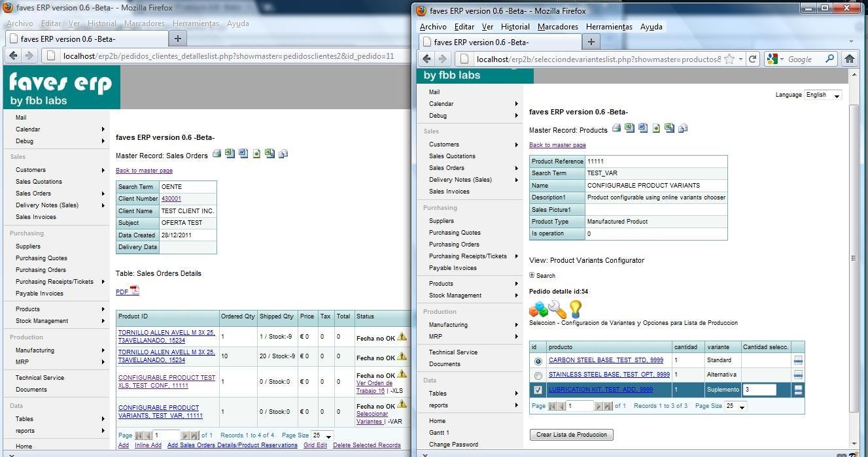Screen dimensions: 868x457
Task: Click the email/send icon in Products toolbar
Action: [683, 128]
